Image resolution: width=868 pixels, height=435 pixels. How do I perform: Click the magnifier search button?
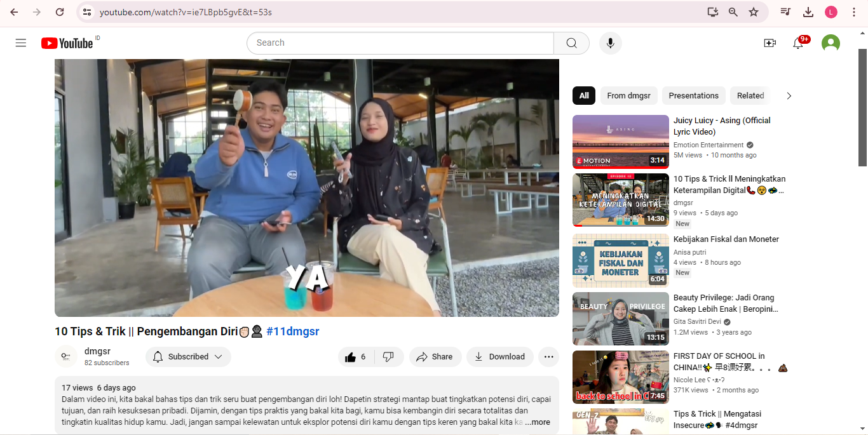click(571, 43)
